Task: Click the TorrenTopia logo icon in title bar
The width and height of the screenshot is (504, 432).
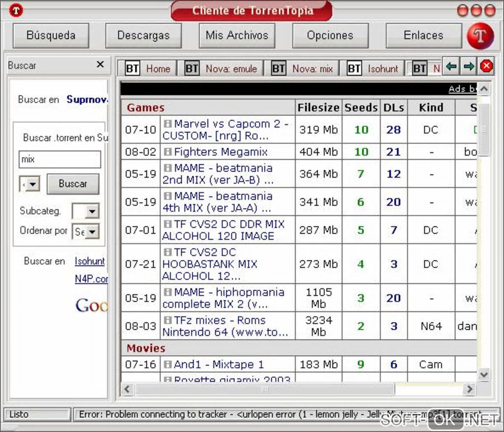Action: pos(16,10)
